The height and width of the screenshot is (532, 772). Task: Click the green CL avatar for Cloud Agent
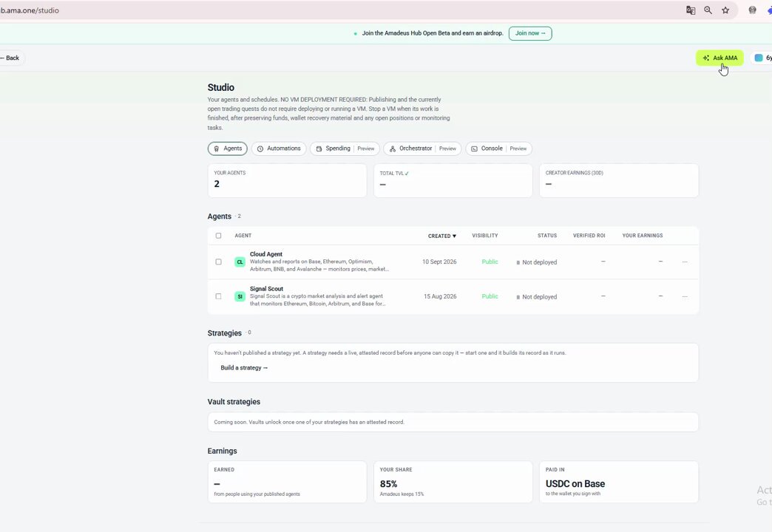[240, 262]
